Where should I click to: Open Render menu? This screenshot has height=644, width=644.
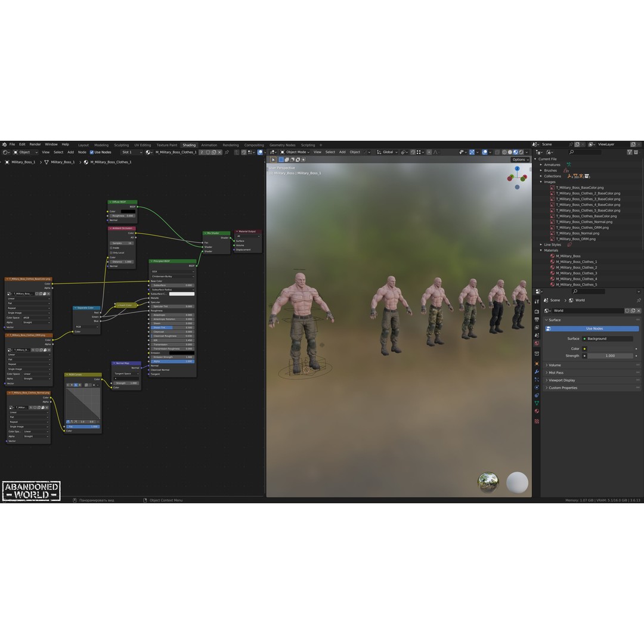(x=35, y=144)
